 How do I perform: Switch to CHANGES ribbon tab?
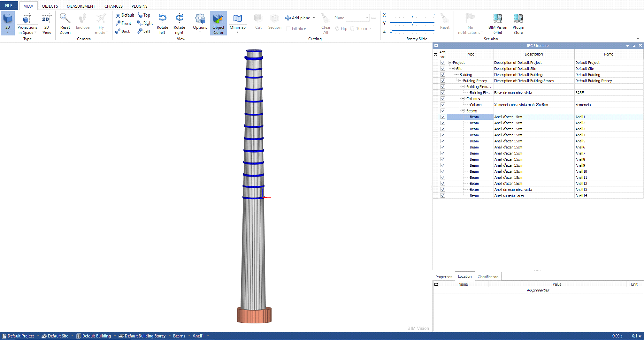[113, 6]
